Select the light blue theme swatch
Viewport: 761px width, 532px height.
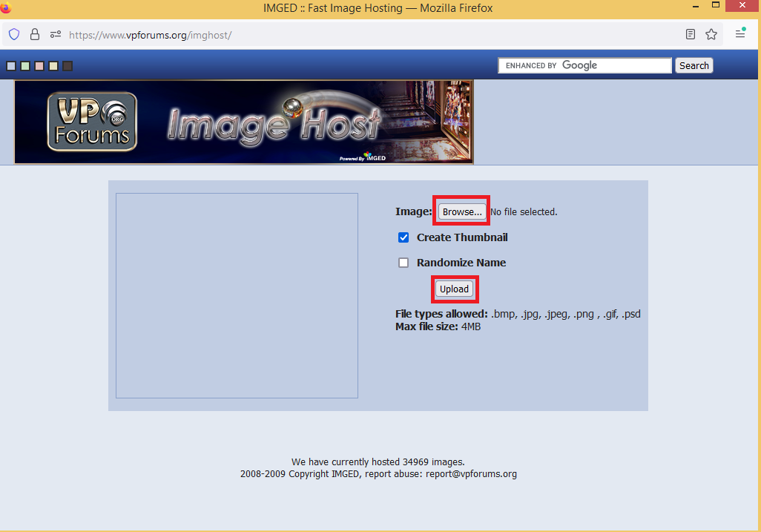click(x=11, y=66)
